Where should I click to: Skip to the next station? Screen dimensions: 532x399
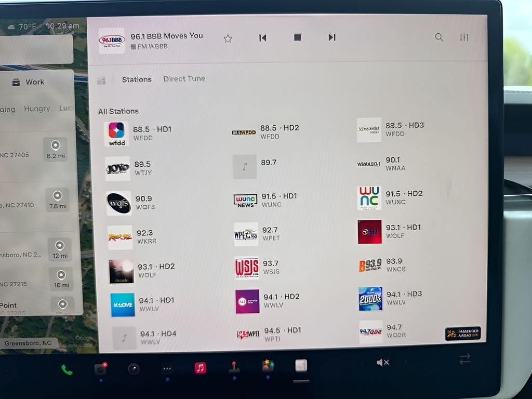pos(331,37)
